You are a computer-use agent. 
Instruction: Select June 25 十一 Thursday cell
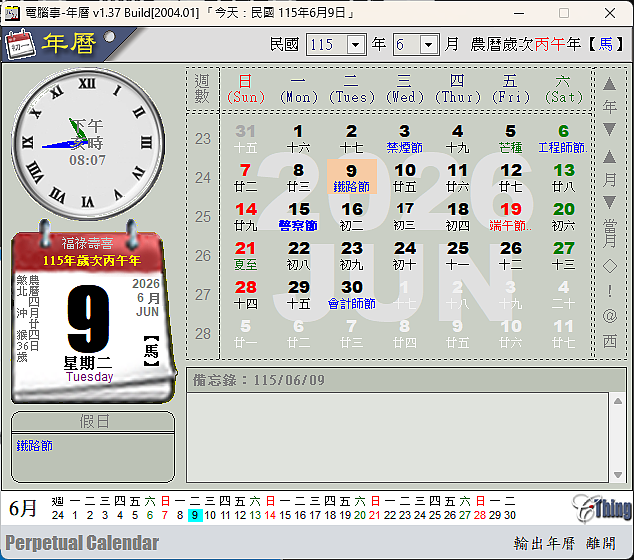[458, 255]
